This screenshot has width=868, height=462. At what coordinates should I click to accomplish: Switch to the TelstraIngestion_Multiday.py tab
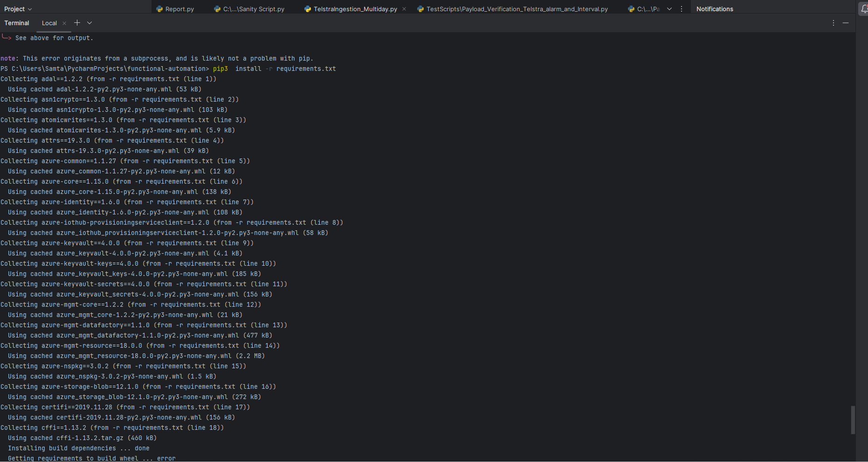[x=355, y=9]
